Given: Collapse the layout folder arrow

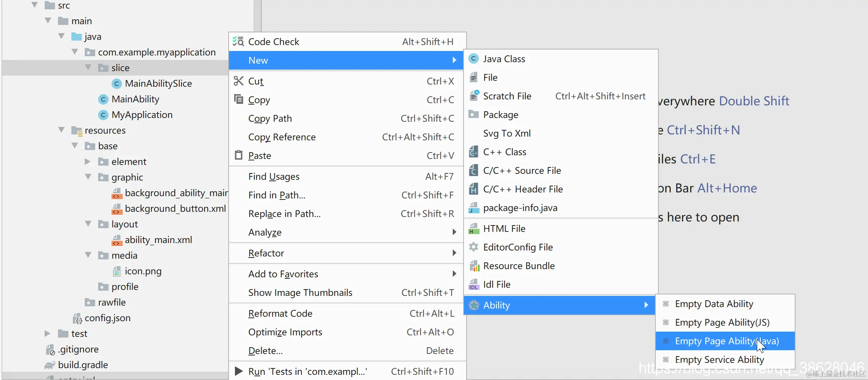Looking at the screenshot, I should pos(88,224).
